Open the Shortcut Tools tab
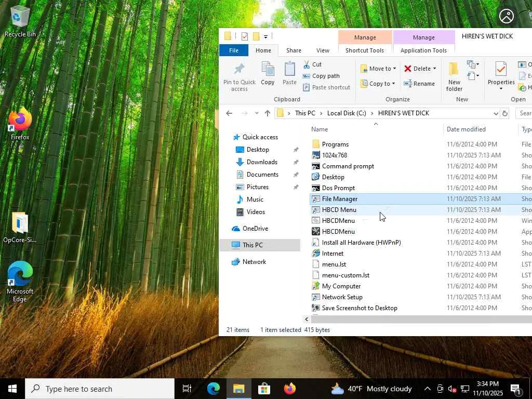The width and height of the screenshot is (532, 399). pos(364,50)
